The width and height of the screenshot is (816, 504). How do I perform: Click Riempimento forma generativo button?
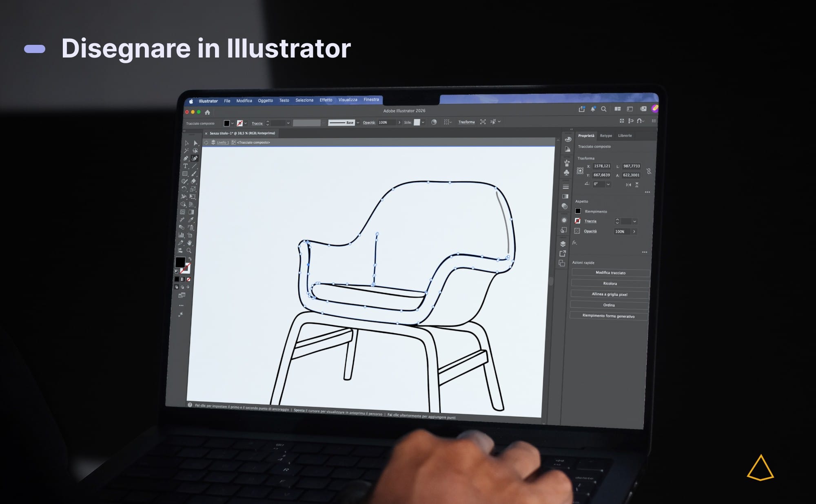coord(608,316)
